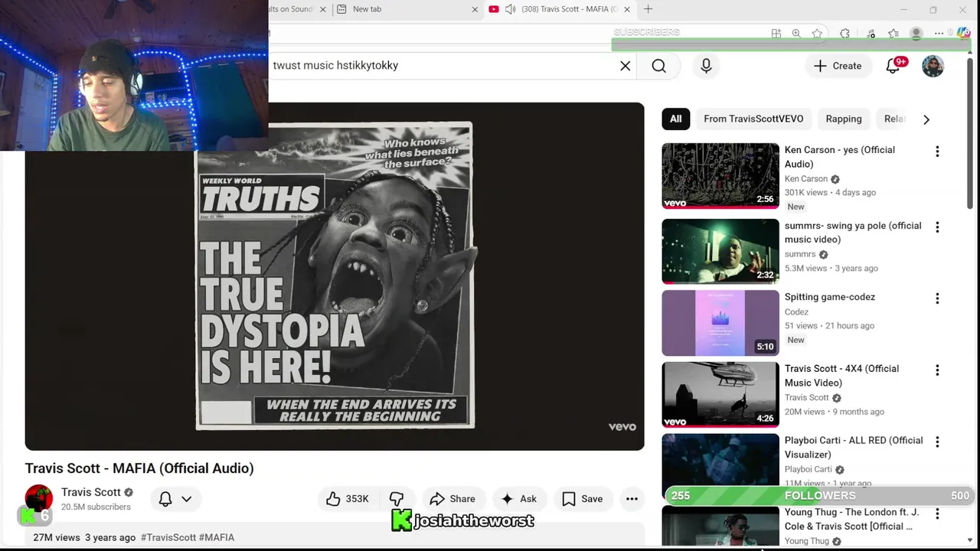Play Ken Carson yes thumbnail
This screenshot has height=551, width=980.
720,176
